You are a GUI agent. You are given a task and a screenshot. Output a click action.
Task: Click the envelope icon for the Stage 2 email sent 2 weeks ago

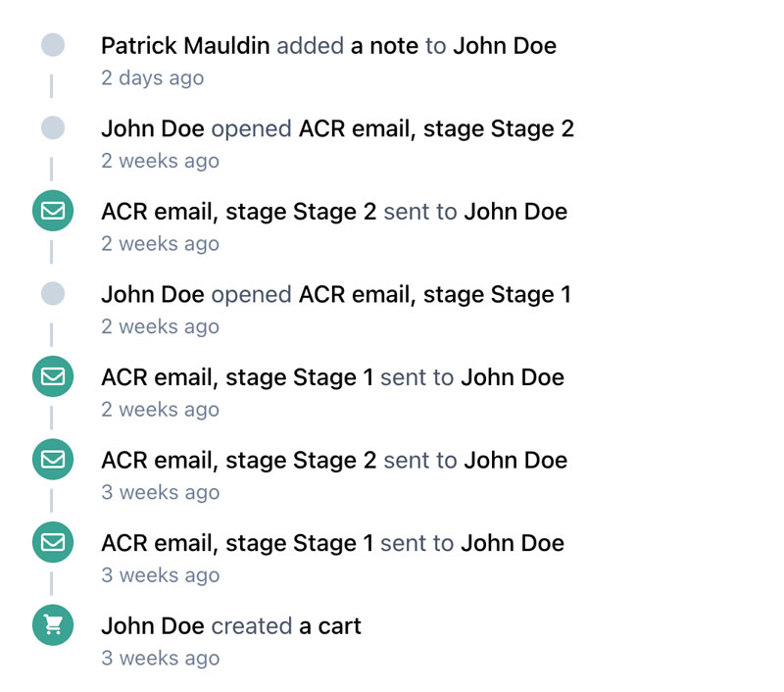click(x=53, y=212)
